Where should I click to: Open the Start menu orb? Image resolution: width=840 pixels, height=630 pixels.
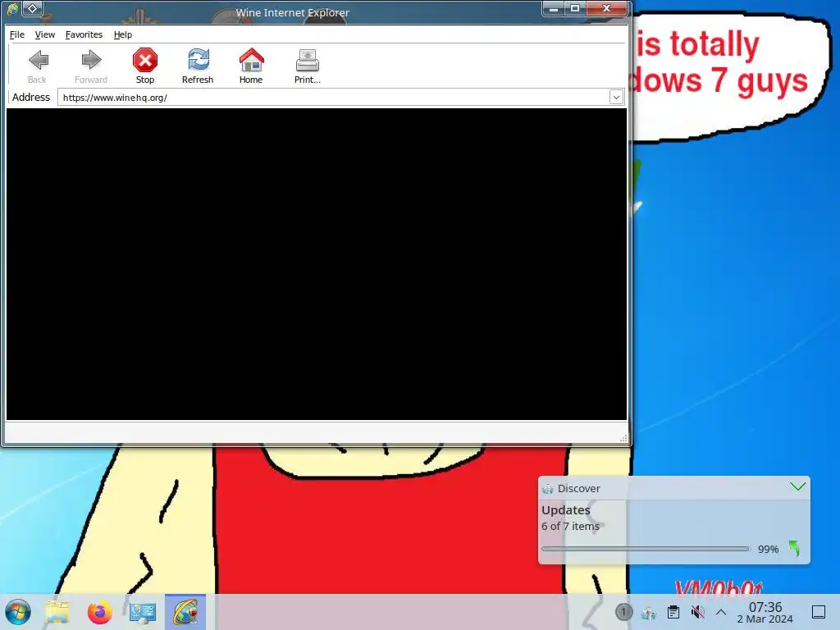tap(18, 612)
